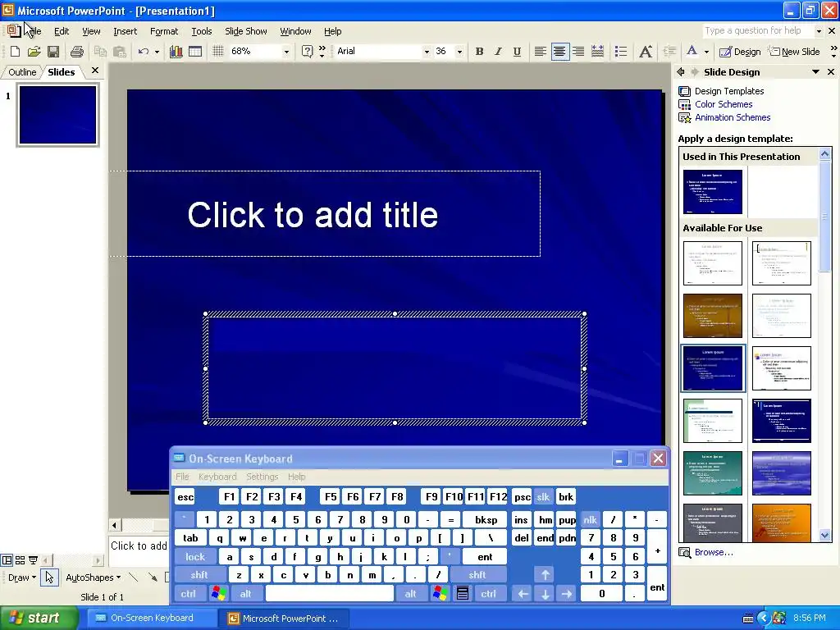Screen dimensions: 840x630
Task: Go back with the task pane Back arrow
Action: [x=681, y=72]
